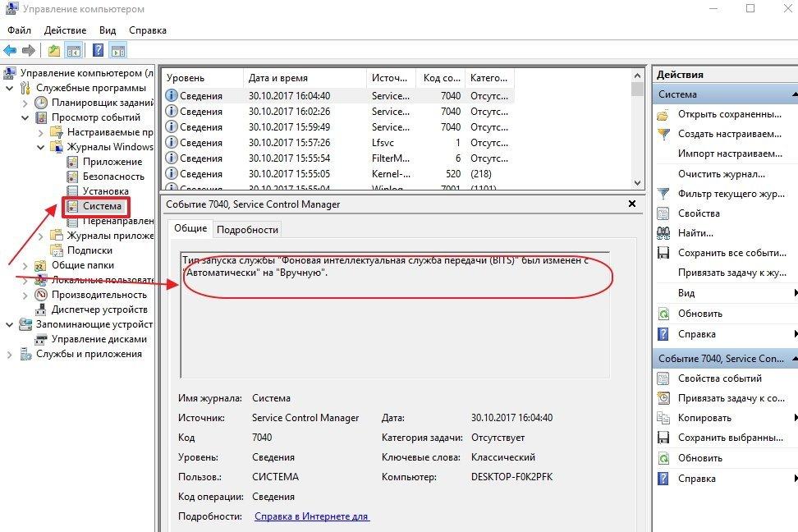Screen dimensions: 798x532
Task: Click the Приложение log icon in tree
Action: [x=72, y=162]
